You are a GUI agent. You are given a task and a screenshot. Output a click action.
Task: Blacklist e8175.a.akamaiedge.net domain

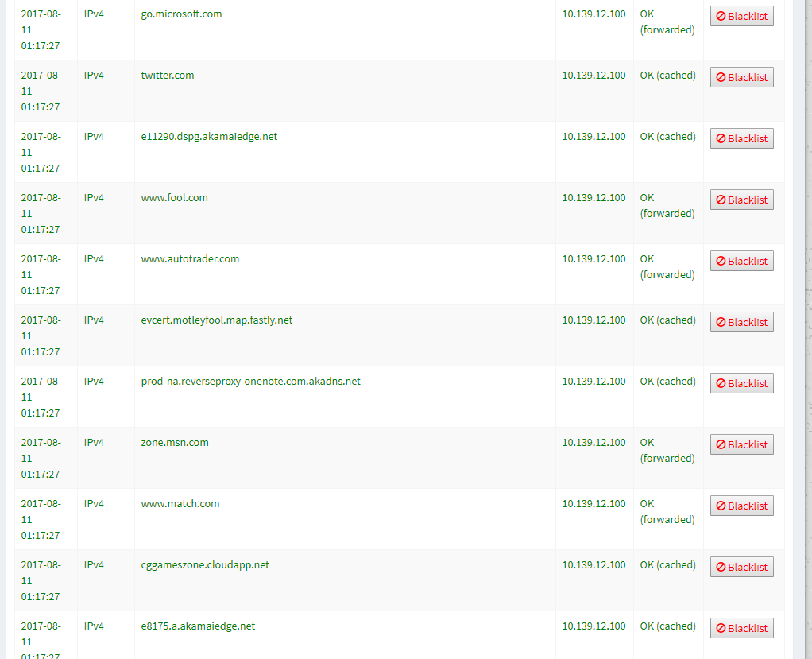(x=741, y=628)
